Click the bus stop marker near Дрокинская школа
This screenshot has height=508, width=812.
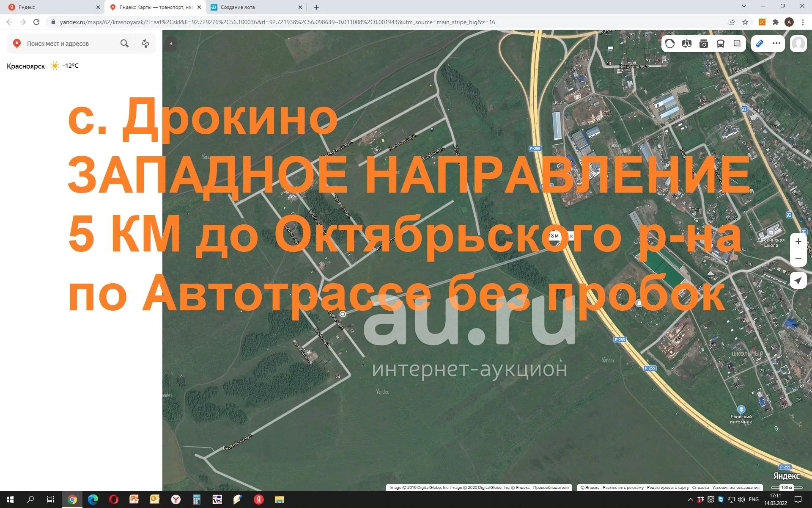pos(789,215)
